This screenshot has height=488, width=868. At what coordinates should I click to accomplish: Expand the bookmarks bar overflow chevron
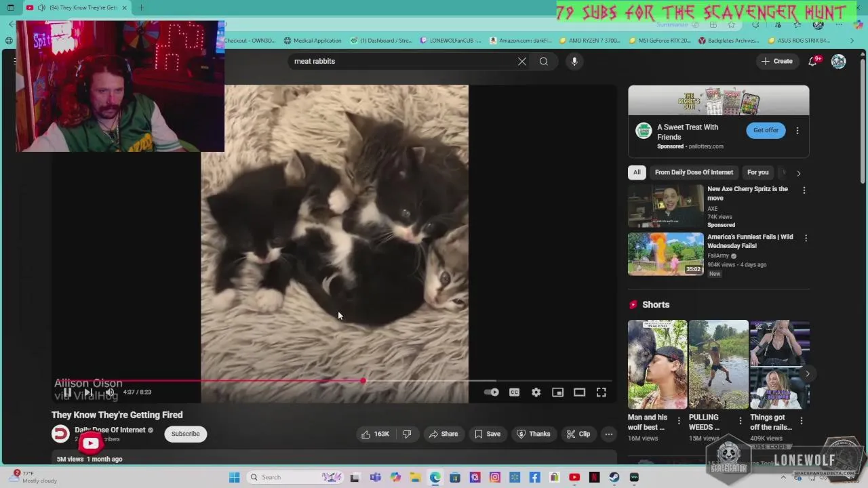coord(852,41)
